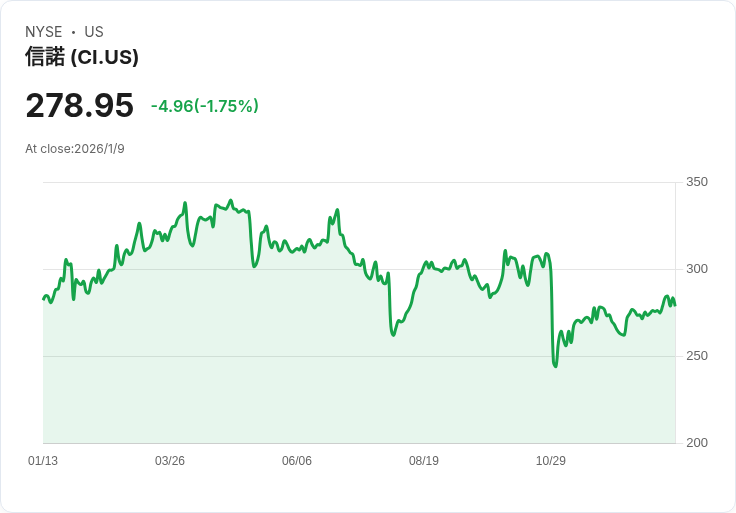This screenshot has width=736, height=513.
Task: Select the 06/06 date axis label
Action: point(297,461)
